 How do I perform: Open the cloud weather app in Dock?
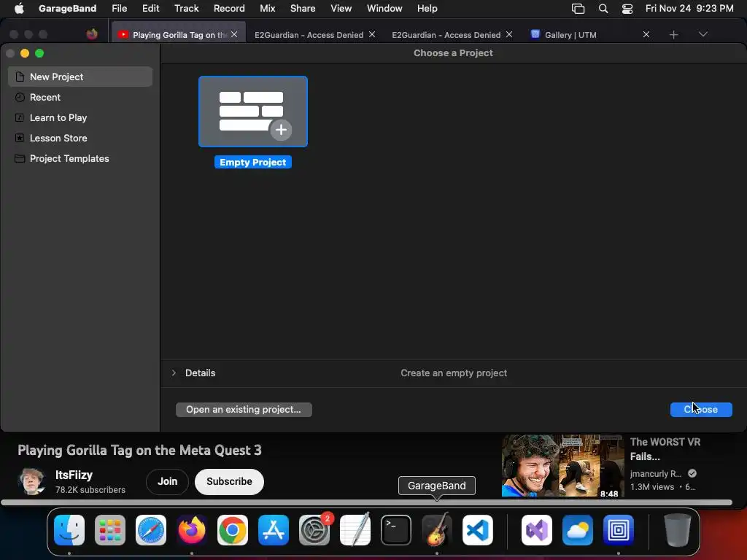tap(578, 530)
